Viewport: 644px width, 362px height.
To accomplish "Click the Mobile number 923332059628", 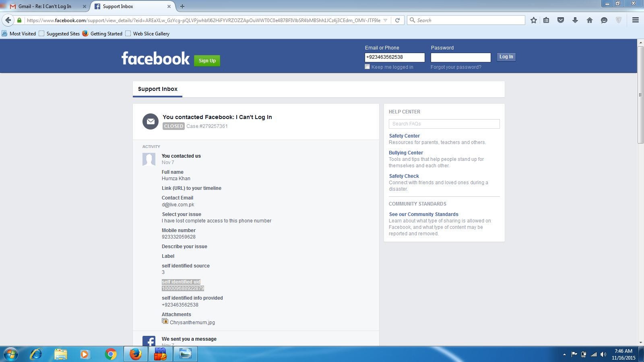I will click(x=179, y=237).
